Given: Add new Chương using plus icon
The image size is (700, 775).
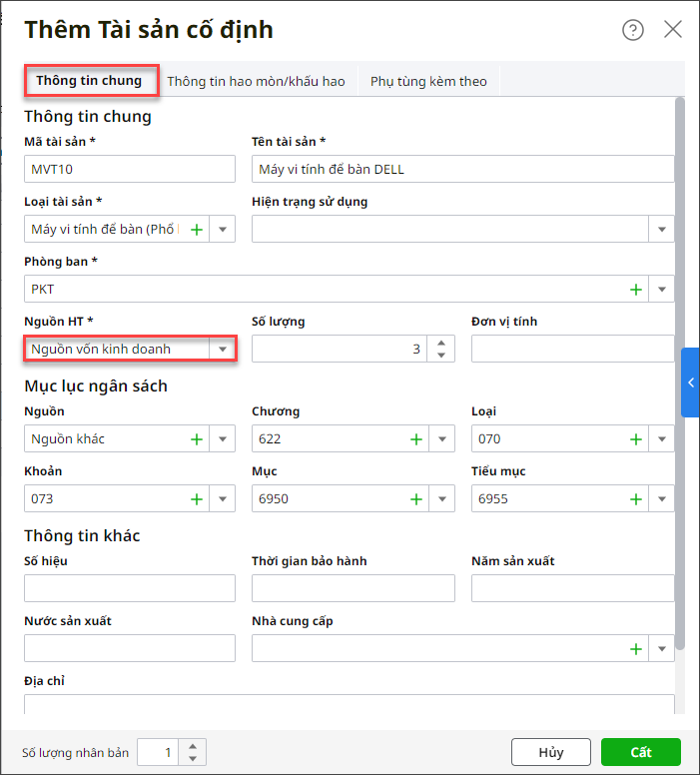Looking at the screenshot, I should [x=416, y=439].
